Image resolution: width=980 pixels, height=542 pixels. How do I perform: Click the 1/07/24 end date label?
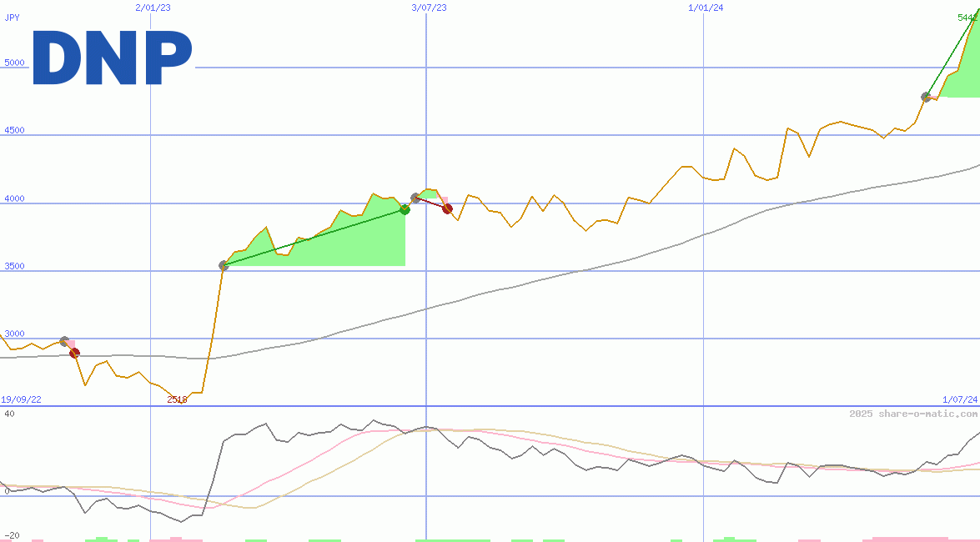(x=960, y=399)
